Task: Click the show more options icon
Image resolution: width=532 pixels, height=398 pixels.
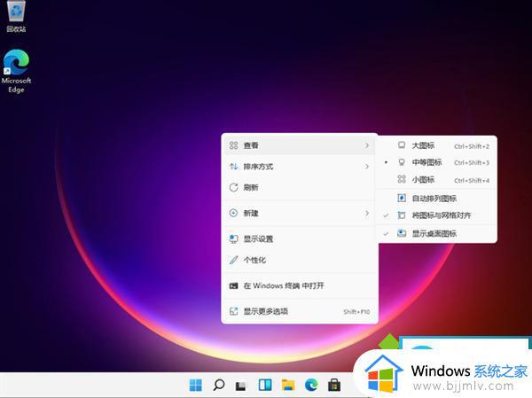Action: [233, 311]
